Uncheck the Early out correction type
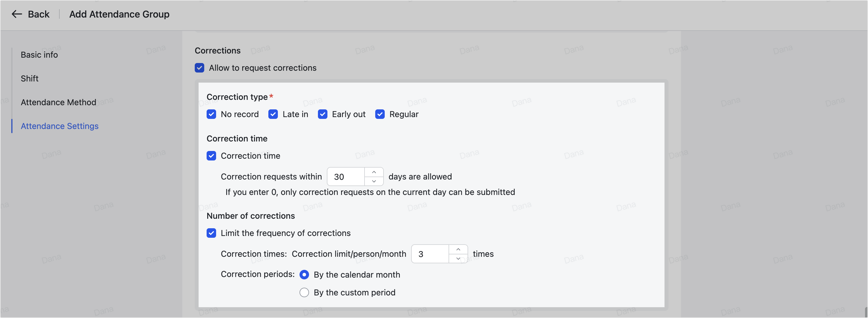 click(x=322, y=114)
